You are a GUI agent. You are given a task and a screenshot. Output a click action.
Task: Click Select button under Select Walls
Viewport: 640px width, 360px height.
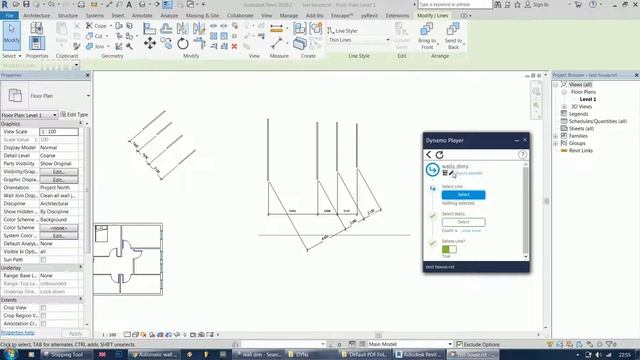point(463,222)
